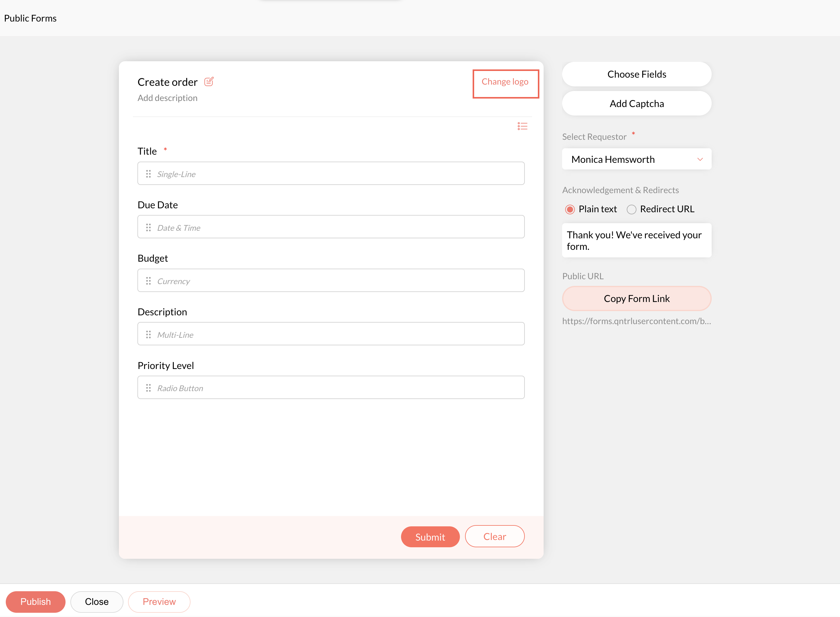840x617 pixels.
Task: Click the drag handle in Due Date field
Action: point(148,227)
